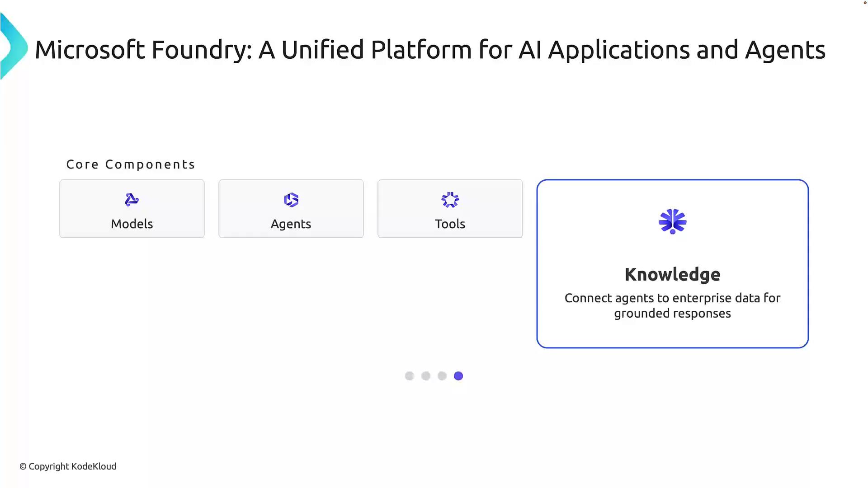Click the Knowledge description about enterprise data
This screenshot has width=868, height=488.
673,306
